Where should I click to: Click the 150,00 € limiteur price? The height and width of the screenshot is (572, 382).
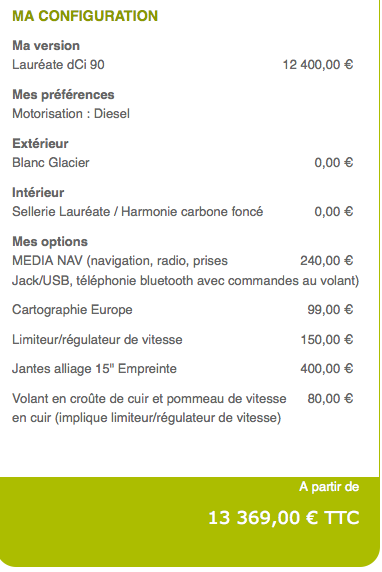point(327,340)
